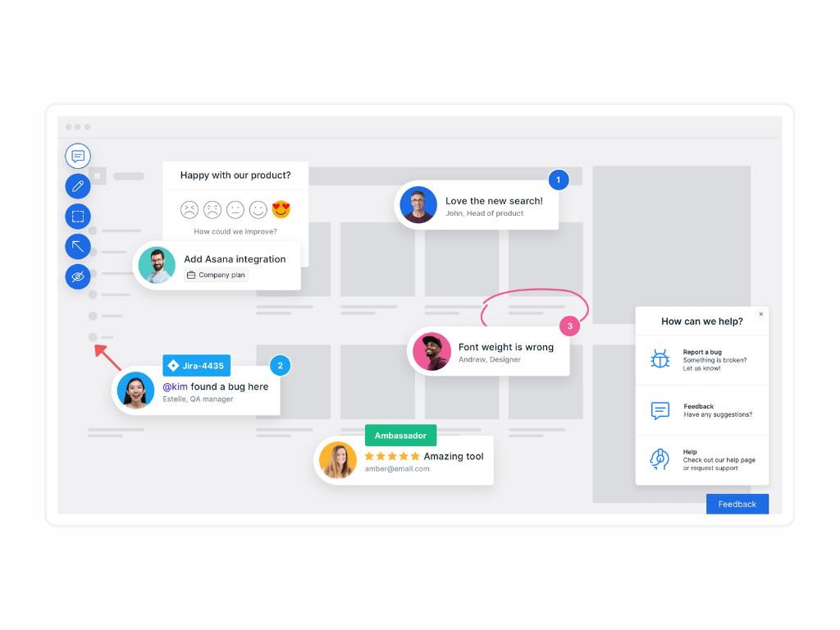
Task: Expand comment pin number 3
Action: tap(570, 325)
